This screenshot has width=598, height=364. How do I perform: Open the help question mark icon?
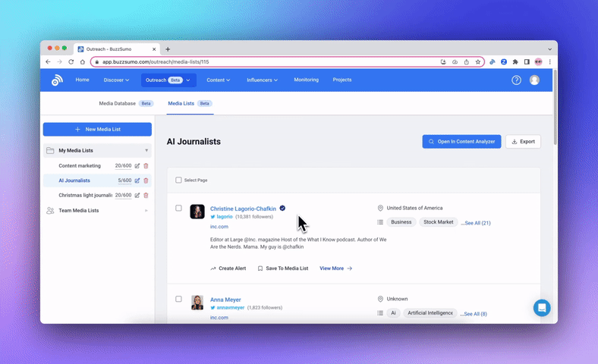click(x=516, y=80)
